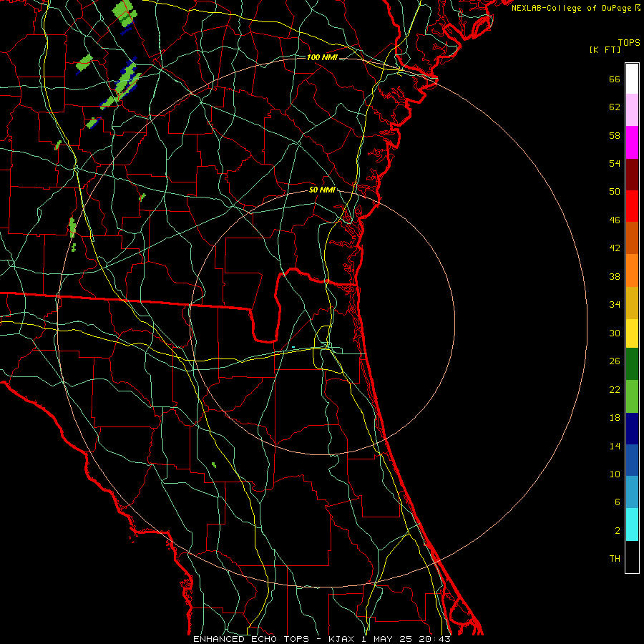644x644 pixels.
Task: Click the '18' scale value
Action: click(x=615, y=418)
